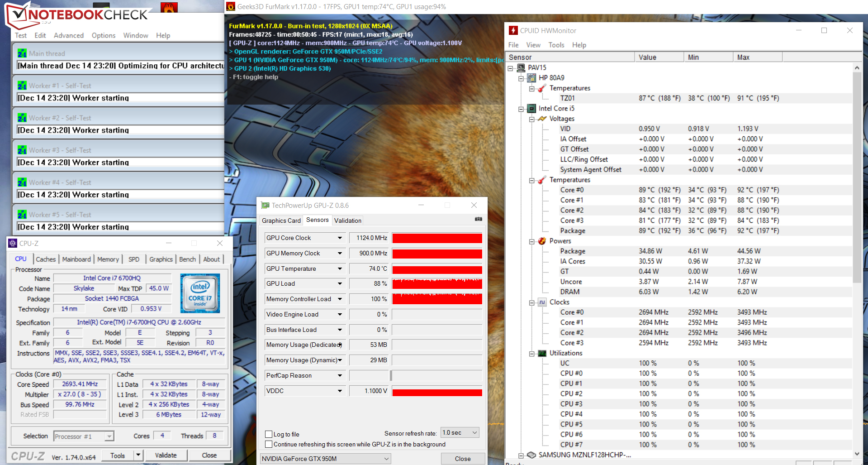Click the CPU-Z title bar chip icon
The width and height of the screenshot is (868, 465).
[13, 243]
